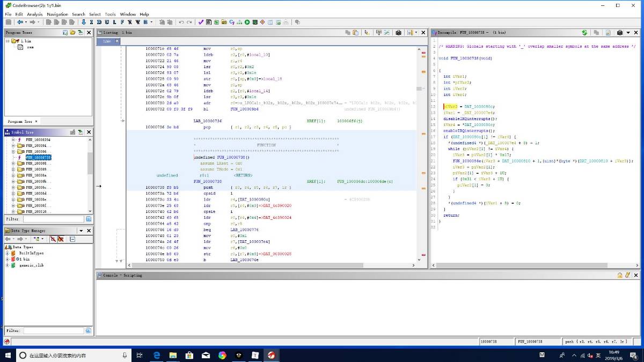The image size is (644, 362).
Task: Open the Data Type Manager dropdown menu arrow
Action: click(x=82, y=231)
